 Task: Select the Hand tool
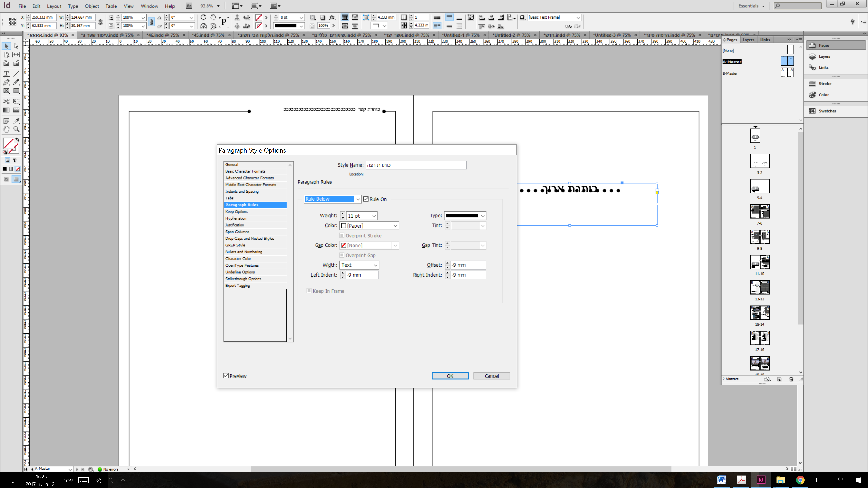point(6,129)
